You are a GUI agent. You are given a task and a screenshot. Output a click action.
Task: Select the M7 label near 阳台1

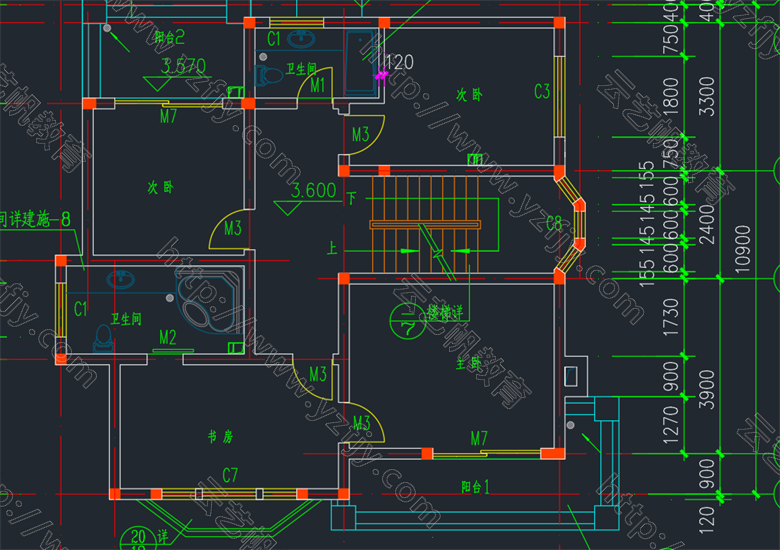coord(479,438)
